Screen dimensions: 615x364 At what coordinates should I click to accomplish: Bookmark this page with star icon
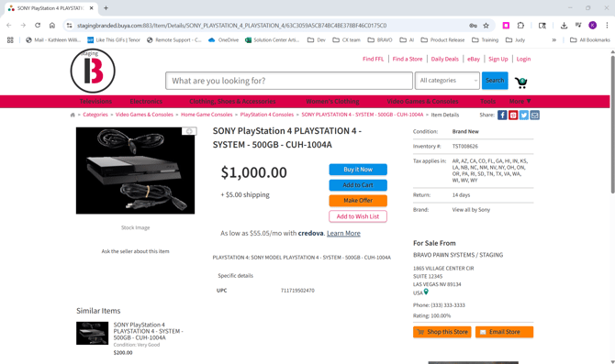[486, 26]
